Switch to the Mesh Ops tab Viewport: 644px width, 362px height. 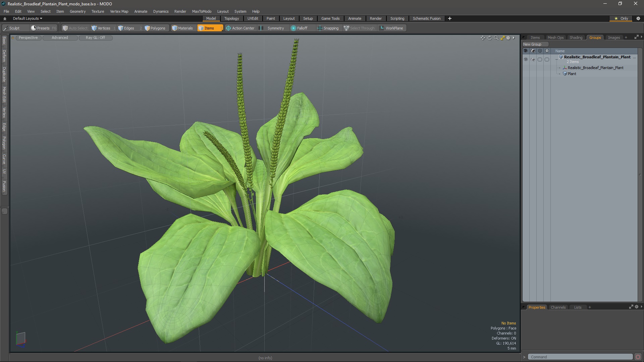[x=555, y=37]
